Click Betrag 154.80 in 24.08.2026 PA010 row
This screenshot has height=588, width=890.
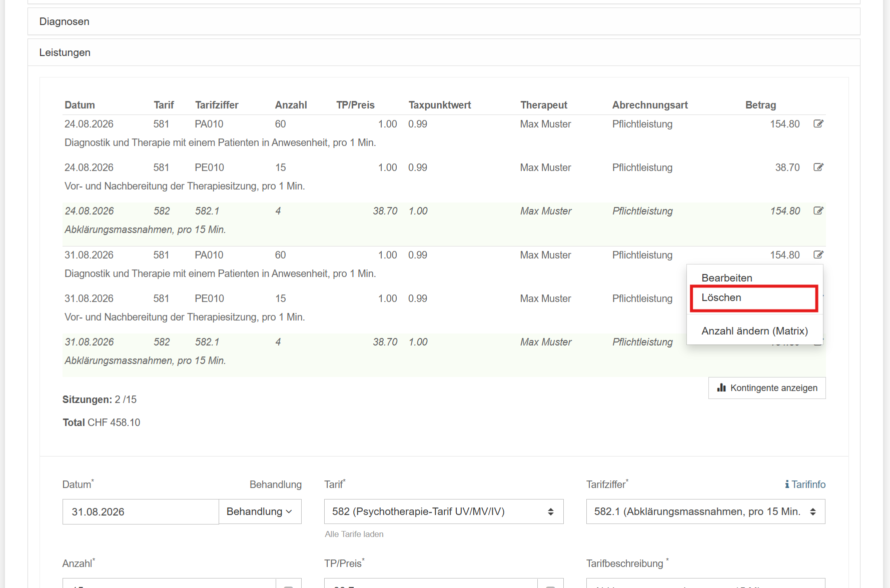pyautogui.click(x=785, y=124)
